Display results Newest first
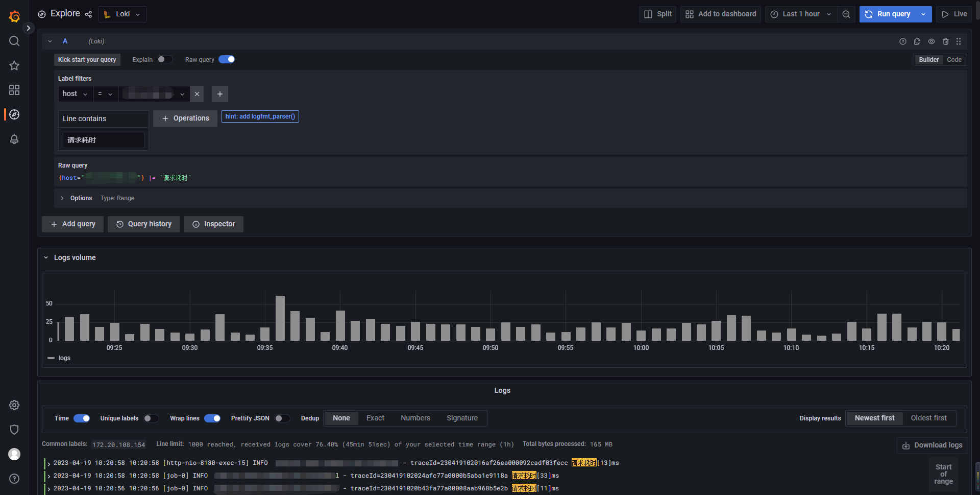Viewport: 980px width, 495px height. 874,418
